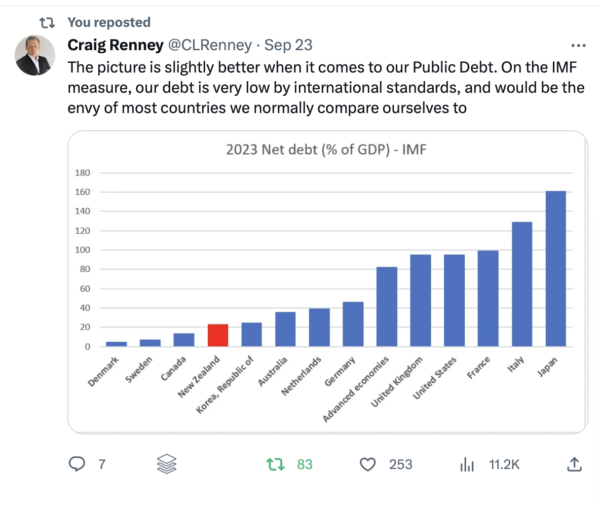Click the share upload icon

[x=574, y=464]
